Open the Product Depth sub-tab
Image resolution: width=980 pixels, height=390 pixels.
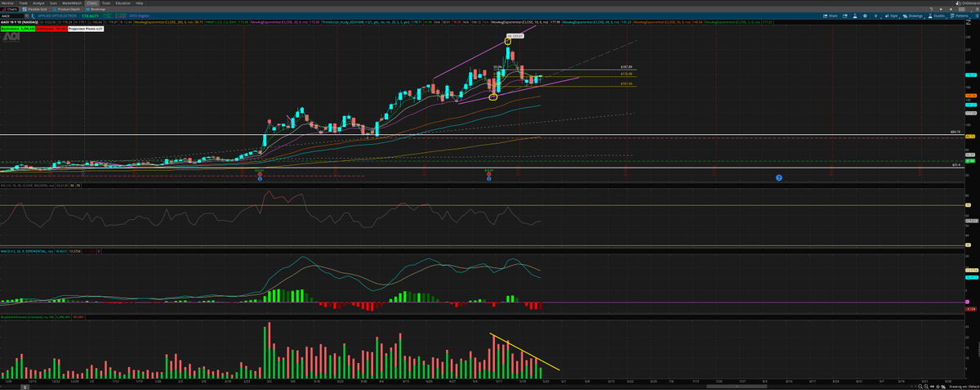67,9
